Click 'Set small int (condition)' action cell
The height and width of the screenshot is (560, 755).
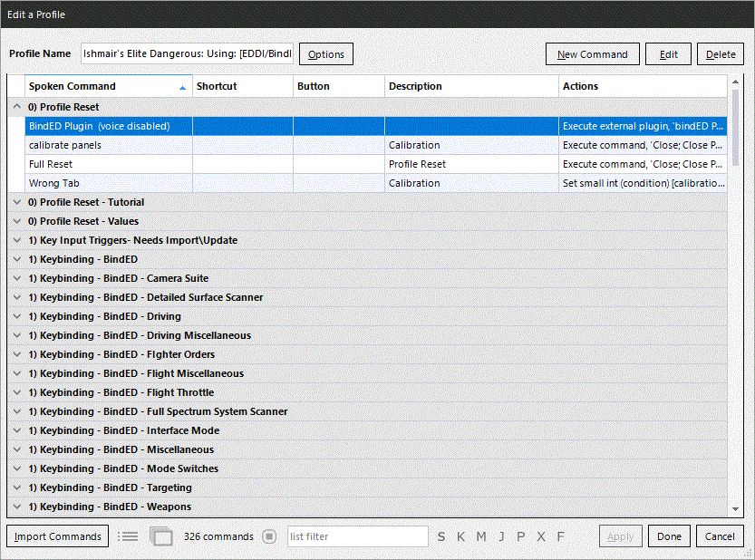coord(643,183)
